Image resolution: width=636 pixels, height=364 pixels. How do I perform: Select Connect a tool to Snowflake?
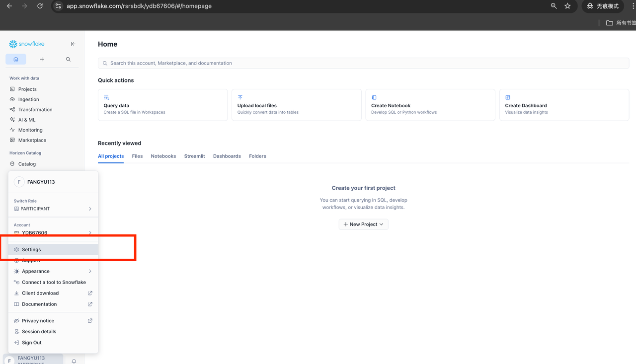point(53,282)
